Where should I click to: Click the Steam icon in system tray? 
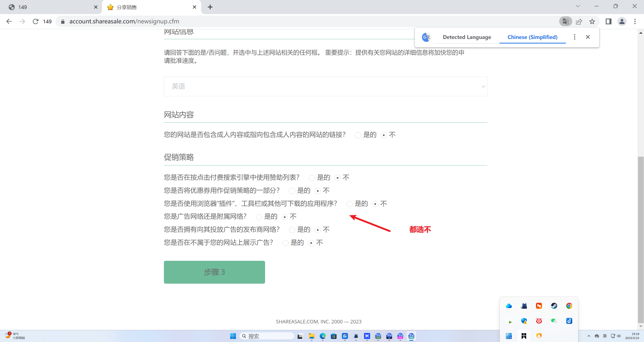click(554, 306)
